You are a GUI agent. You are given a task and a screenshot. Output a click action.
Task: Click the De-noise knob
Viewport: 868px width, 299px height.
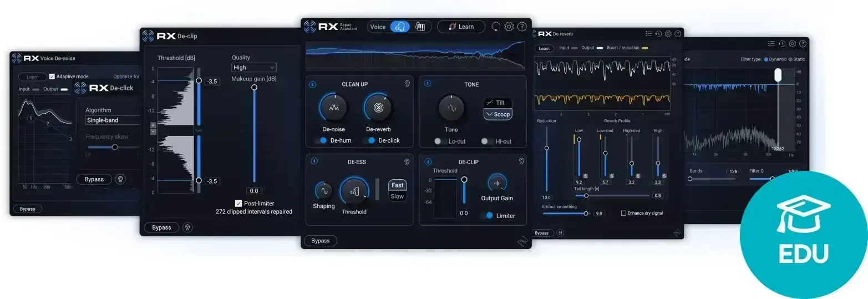pos(334,108)
